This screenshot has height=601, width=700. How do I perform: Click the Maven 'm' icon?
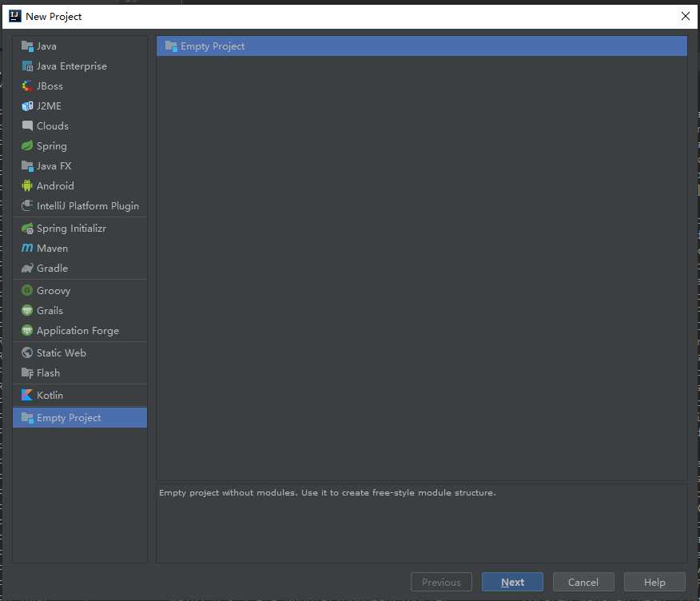click(27, 248)
